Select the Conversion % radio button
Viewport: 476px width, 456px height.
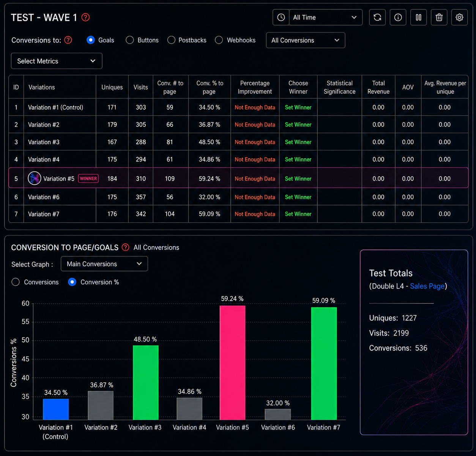point(72,282)
